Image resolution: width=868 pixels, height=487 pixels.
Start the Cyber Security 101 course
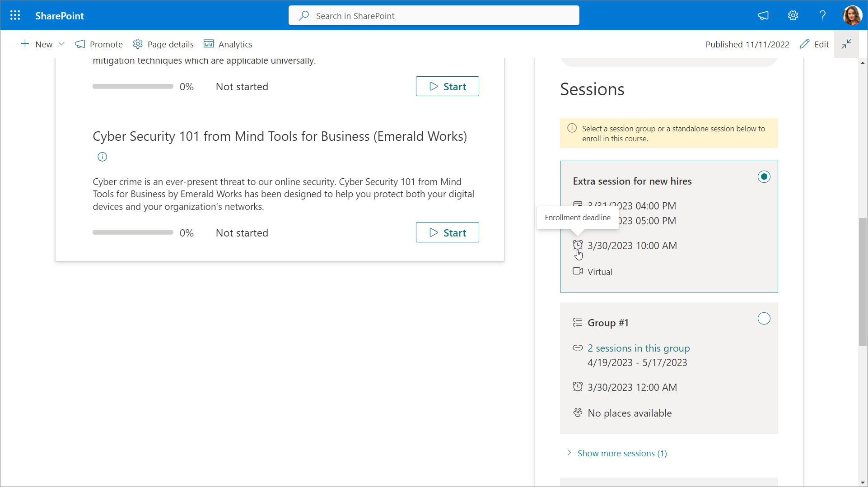point(447,232)
